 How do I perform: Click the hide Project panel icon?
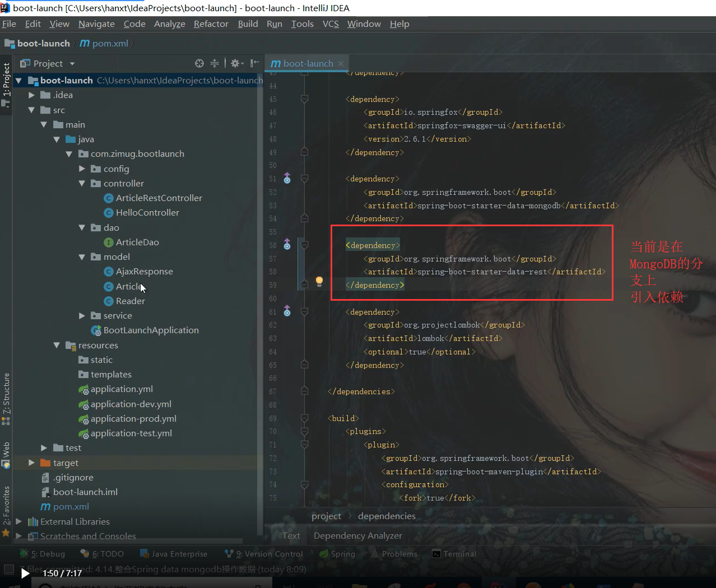pyautogui.click(x=254, y=63)
